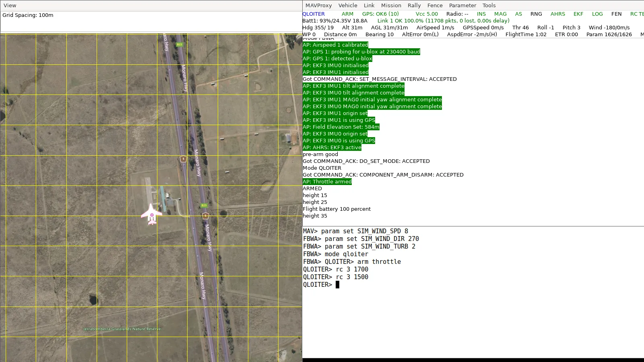Click the ARM status indicator
The width and height of the screenshot is (644, 362).
347,14
